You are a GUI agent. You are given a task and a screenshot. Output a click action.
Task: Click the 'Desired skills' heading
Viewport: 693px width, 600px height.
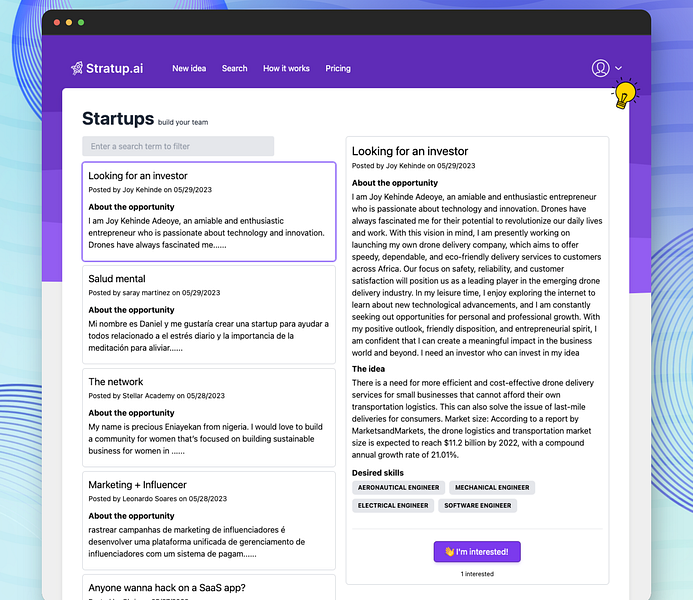coord(378,473)
